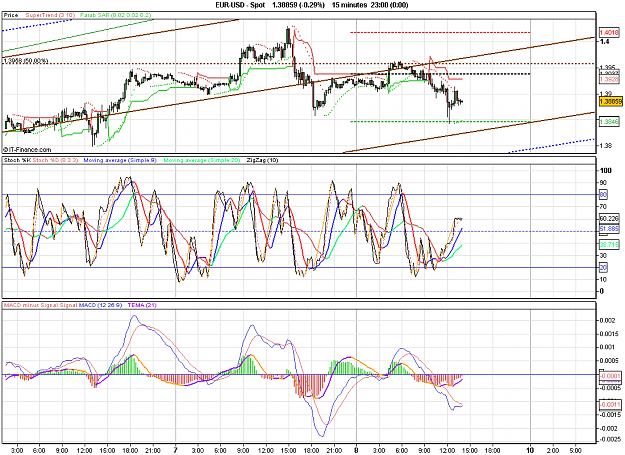Click the 0 label on stochastic scale
This screenshot has height=455, width=625.
click(x=602, y=292)
